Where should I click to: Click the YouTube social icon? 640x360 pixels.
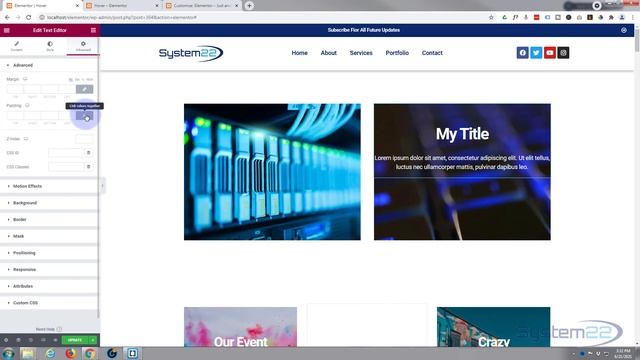point(550,53)
